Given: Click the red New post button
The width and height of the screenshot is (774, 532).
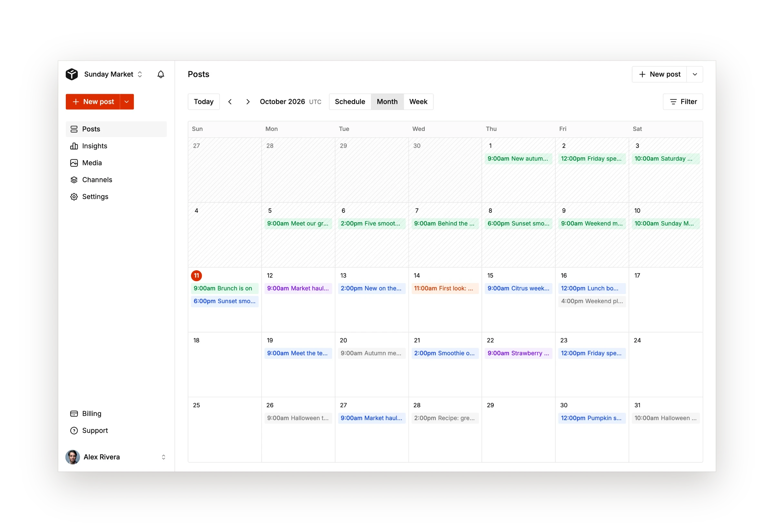Looking at the screenshot, I should click(x=93, y=102).
